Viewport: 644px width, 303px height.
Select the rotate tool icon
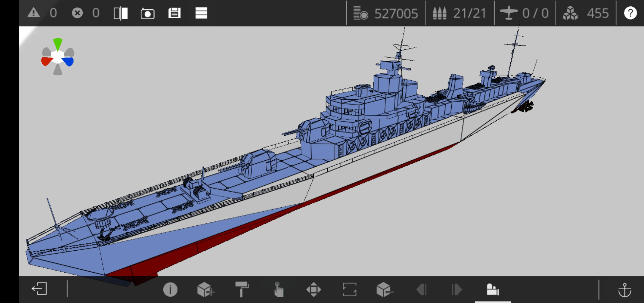click(x=349, y=290)
